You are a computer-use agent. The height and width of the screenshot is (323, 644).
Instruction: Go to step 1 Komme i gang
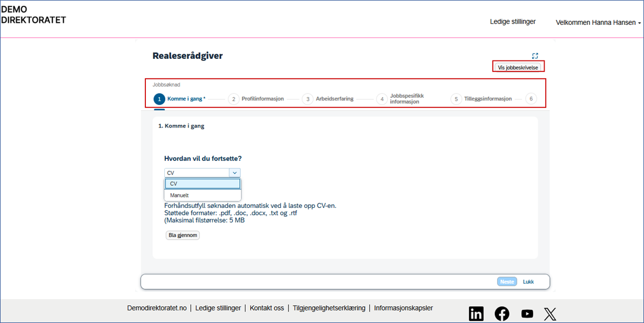click(179, 99)
